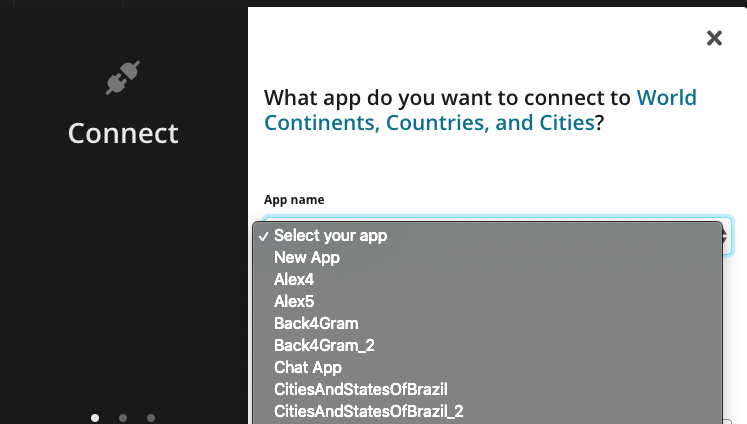Choose "Alex4" from the app list
This screenshot has width=747, height=424.
pyautogui.click(x=488, y=280)
